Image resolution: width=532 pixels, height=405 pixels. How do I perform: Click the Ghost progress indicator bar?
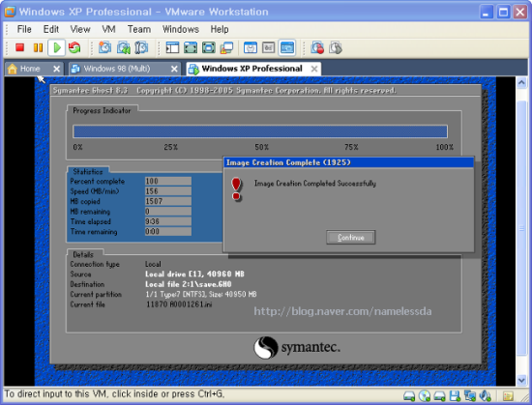tap(260, 131)
